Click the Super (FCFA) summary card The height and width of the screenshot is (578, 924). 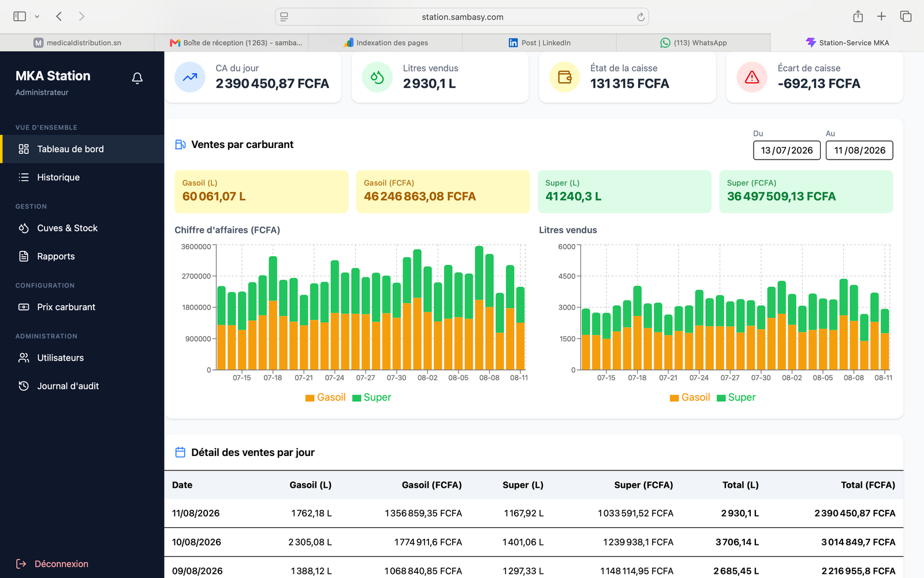806,191
